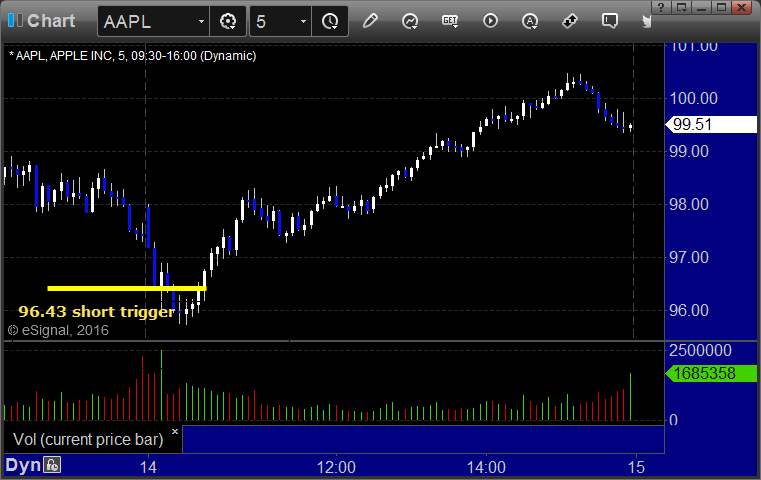Screen dimensions: 761x480
Task: Select the pencil drawing tools icon
Action: (370, 21)
